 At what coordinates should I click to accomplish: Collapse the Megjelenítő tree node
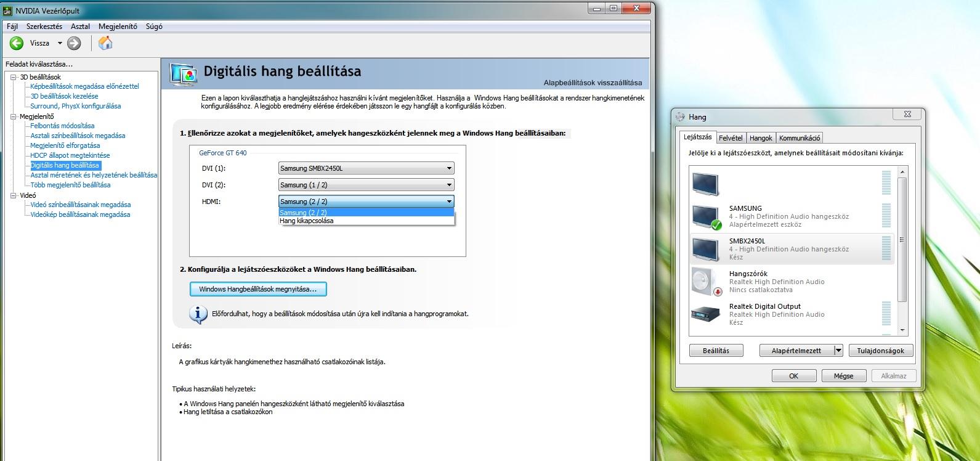pyautogui.click(x=14, y=116)
